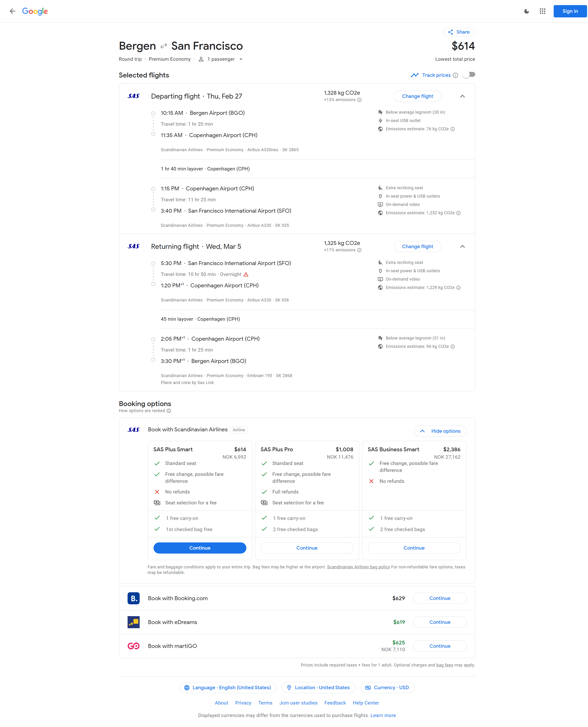Continue booking with eDreams
The height and width of the screenshot is (727, 588).
tap(440, 622)
